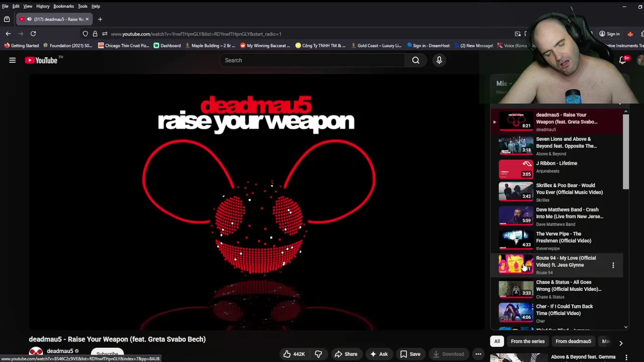This screenshot has height=362, width=644.
Task: Open deadmau5 channel avatar
Action: point(36,353)
